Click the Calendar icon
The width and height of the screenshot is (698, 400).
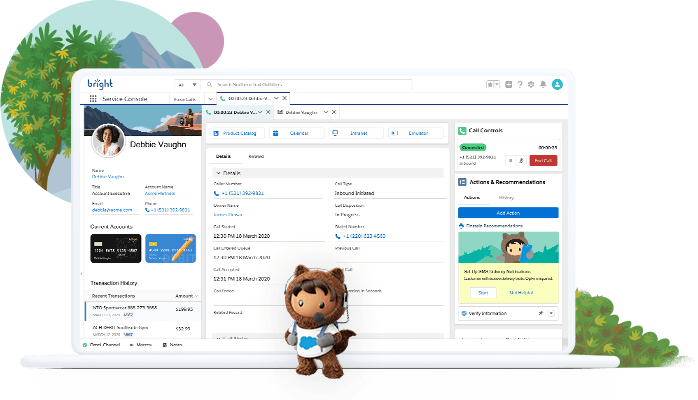tap(276, 133)
